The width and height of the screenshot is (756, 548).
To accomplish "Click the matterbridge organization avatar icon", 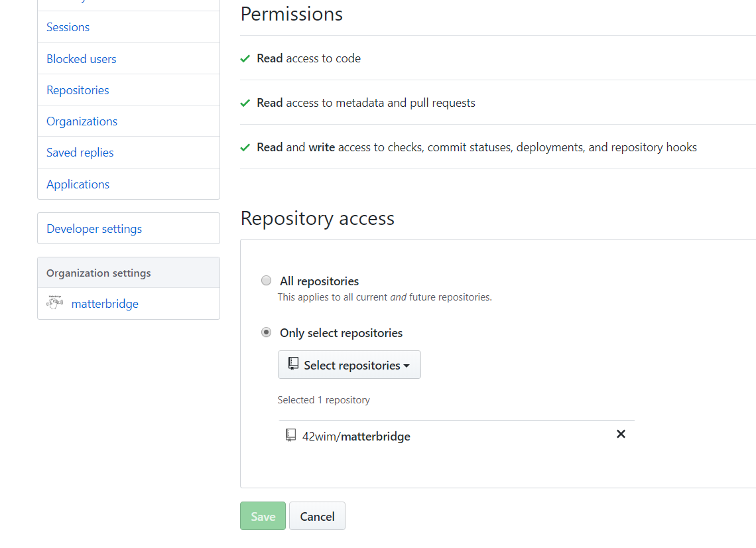I will pos(54,303).
